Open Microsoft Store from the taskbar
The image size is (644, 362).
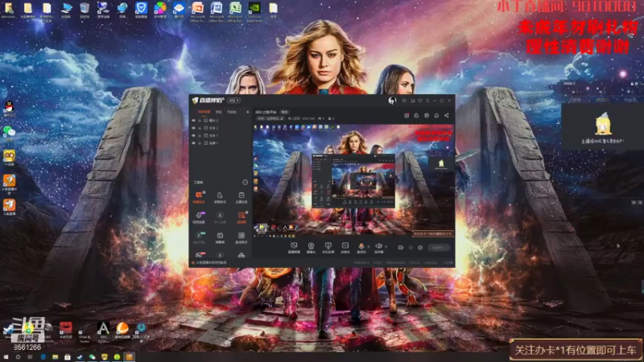[x=68, y=357]
